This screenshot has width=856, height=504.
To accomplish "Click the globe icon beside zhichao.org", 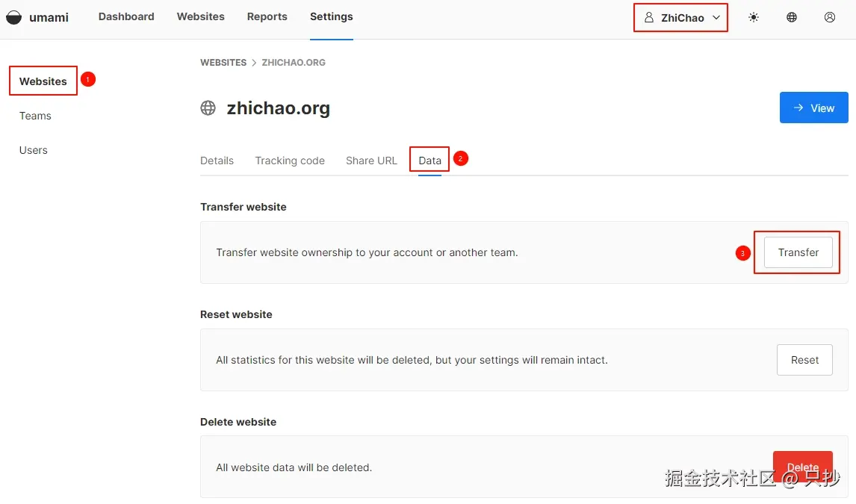I will tap(208, 108).
